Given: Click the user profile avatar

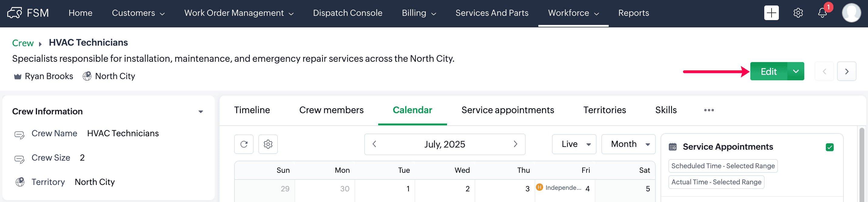Looking at the screenshot, I should coord(851,13).
